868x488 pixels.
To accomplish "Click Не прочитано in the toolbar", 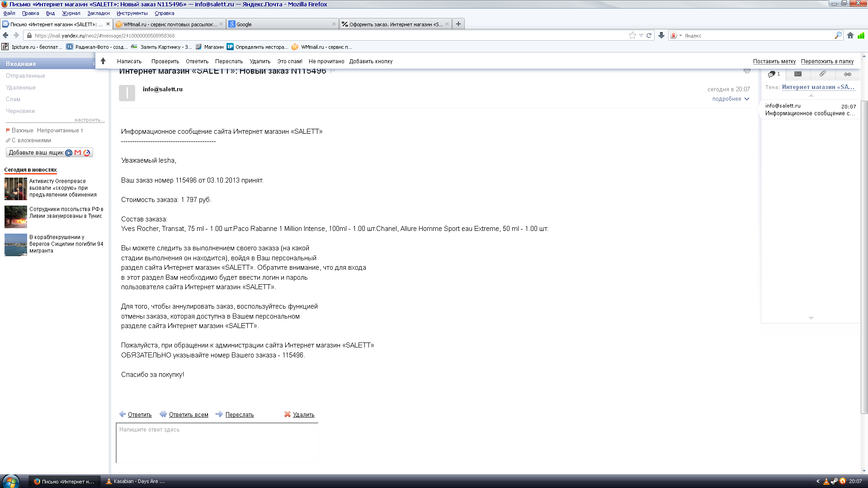I will point(326,61).
